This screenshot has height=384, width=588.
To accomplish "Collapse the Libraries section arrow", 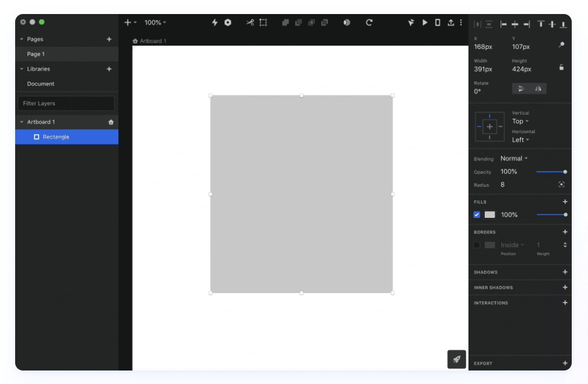I will click(22, 69).
